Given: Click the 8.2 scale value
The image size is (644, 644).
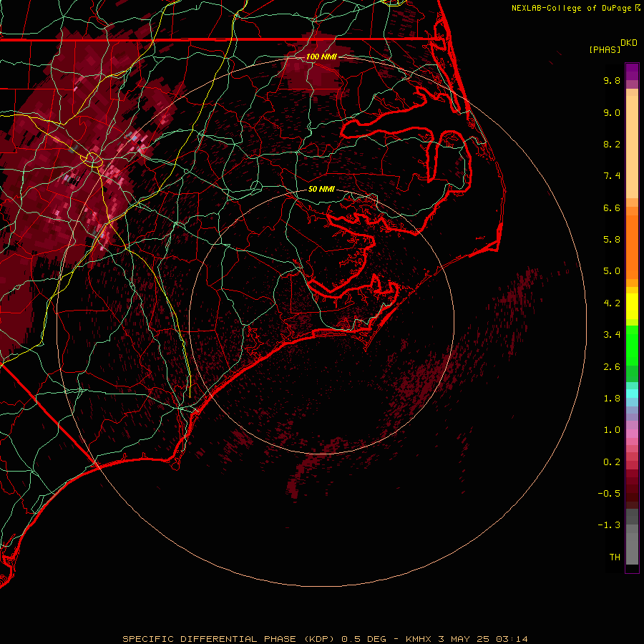Looking at the screenshot, I should pos(612,145).
